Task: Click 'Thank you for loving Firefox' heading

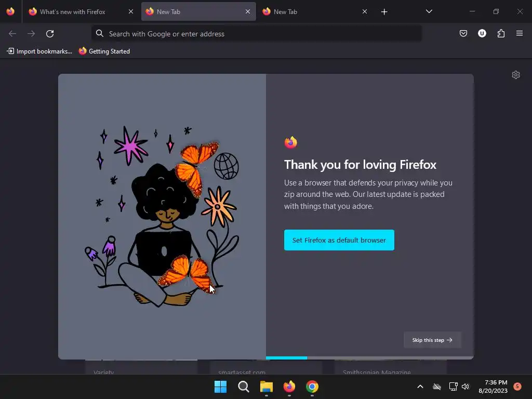Action: click(360, 165)
